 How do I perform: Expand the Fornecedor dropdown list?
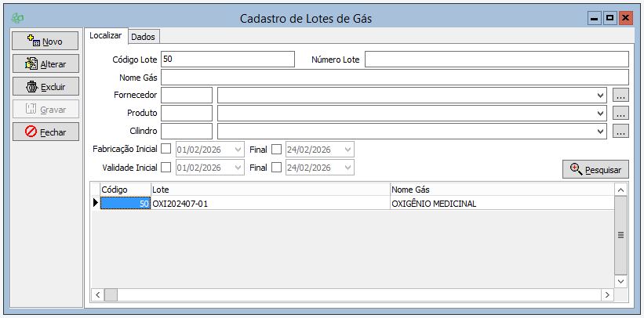tap(600, 96)
